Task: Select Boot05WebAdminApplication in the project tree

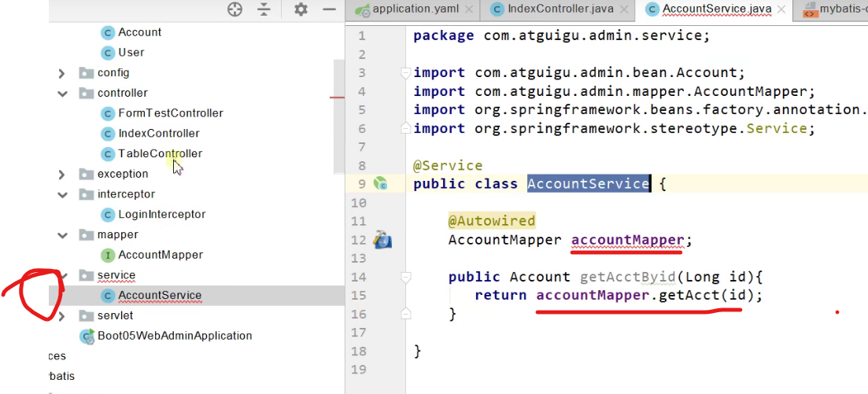Action: coord(175,336)
